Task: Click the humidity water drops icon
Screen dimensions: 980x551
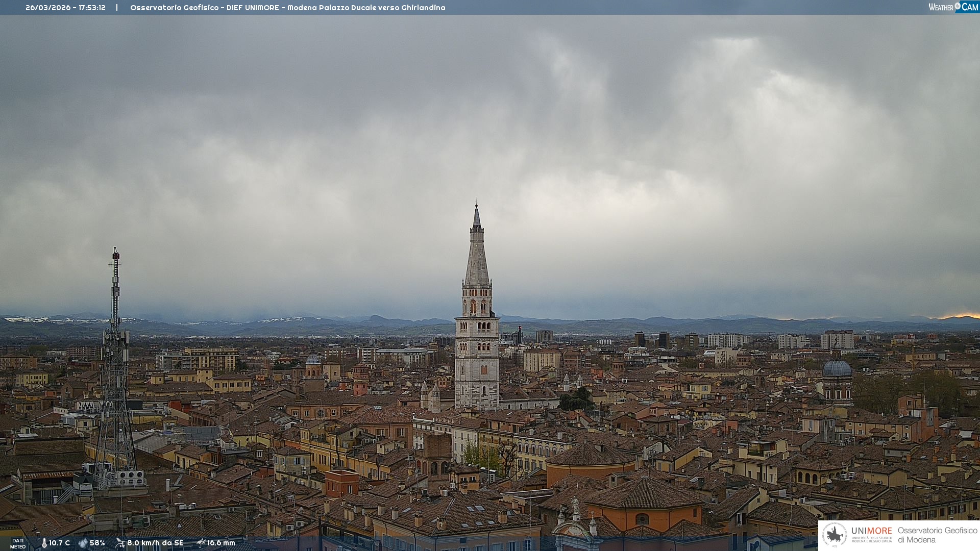Action: (83, 543)
